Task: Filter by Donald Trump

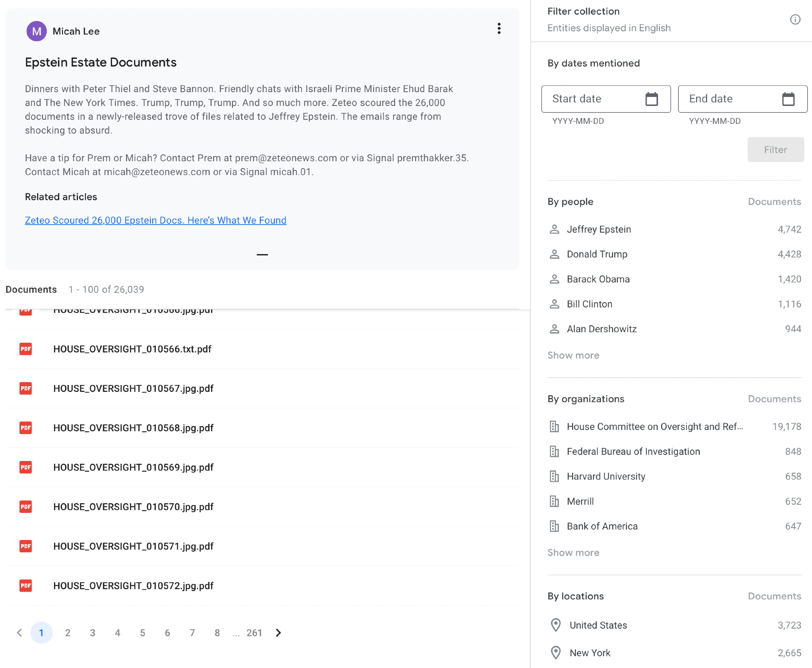Action: point(597,254)
